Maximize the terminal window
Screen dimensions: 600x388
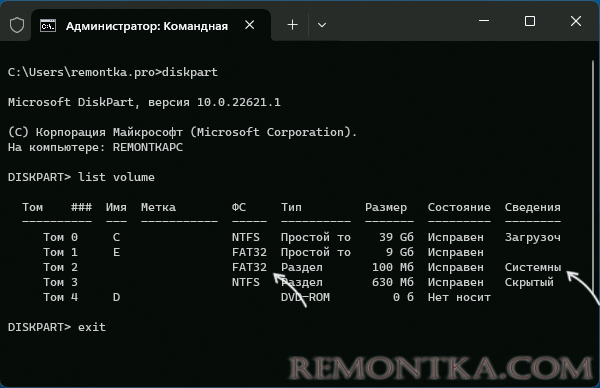[530, 21]
